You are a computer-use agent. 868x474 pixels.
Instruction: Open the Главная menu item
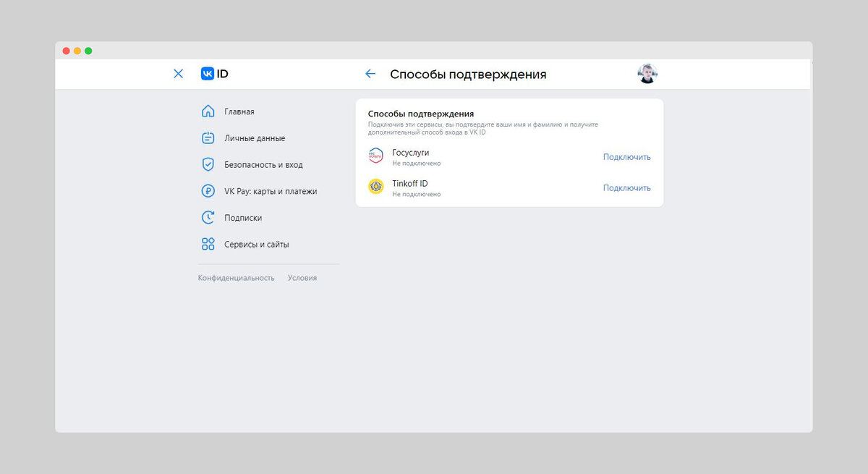tap(239, 111)
